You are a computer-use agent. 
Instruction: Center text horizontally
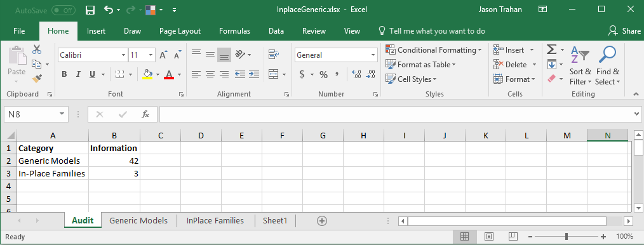tap(210, 74)
